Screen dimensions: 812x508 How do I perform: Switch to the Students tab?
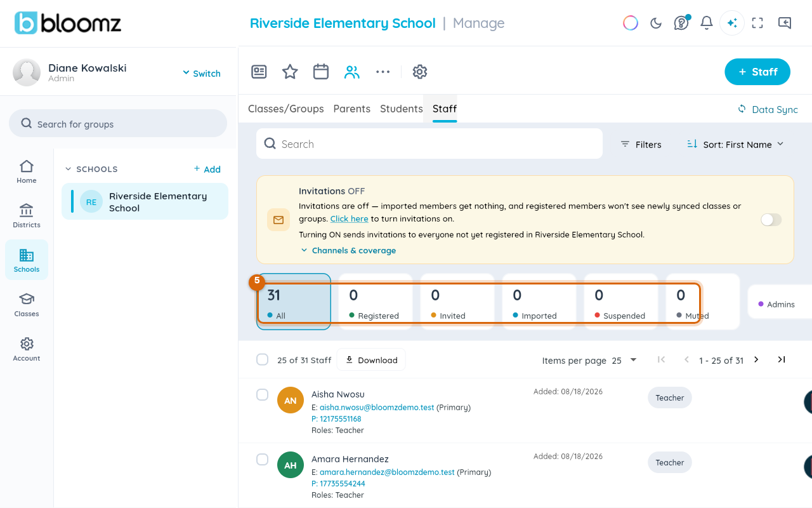[x=402, y=109]
